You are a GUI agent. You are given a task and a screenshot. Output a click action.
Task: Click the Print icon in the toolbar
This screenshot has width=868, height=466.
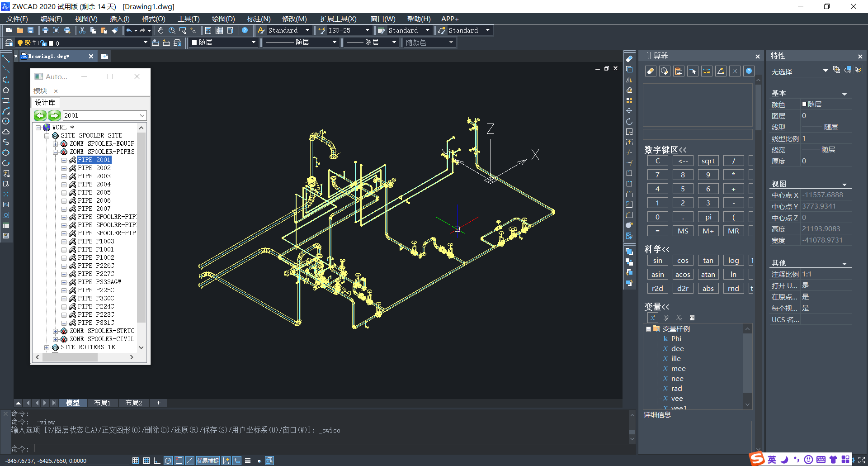(x=45, y=30)
